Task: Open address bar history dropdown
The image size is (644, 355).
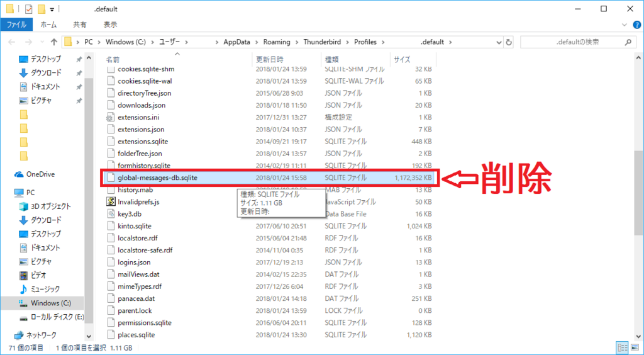Action: click(x=499, y=42)
